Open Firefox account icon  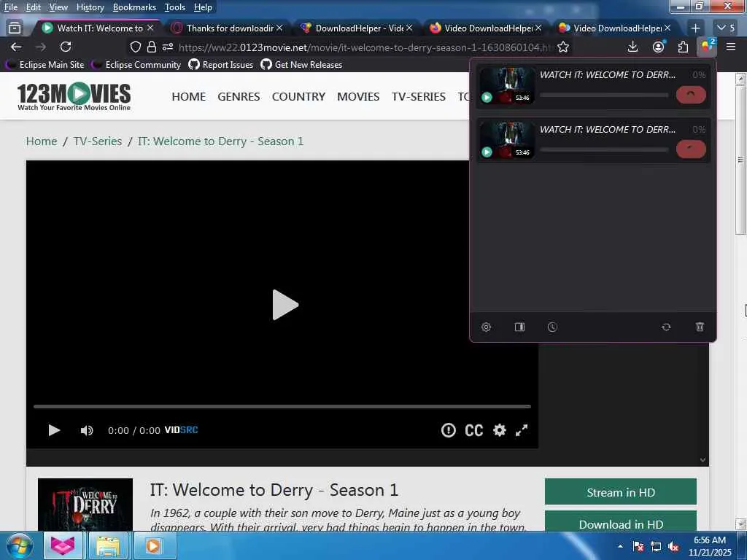point(659,47)
